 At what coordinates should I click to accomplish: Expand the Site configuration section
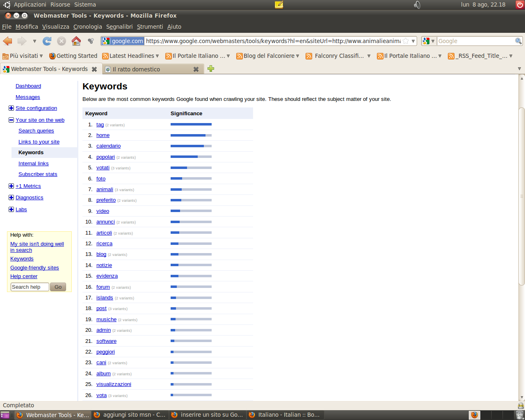point(11,108)
